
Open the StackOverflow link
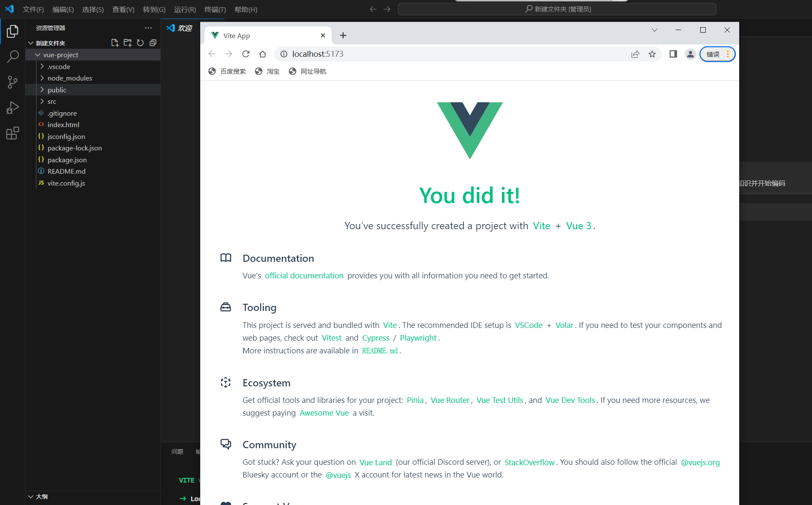point(530,462)
